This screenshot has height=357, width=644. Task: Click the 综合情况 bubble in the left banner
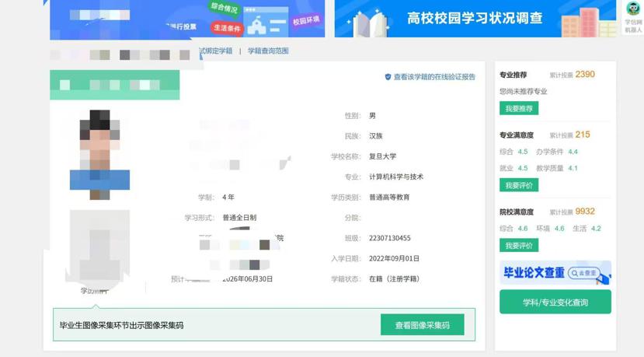(x=224, y=9)
